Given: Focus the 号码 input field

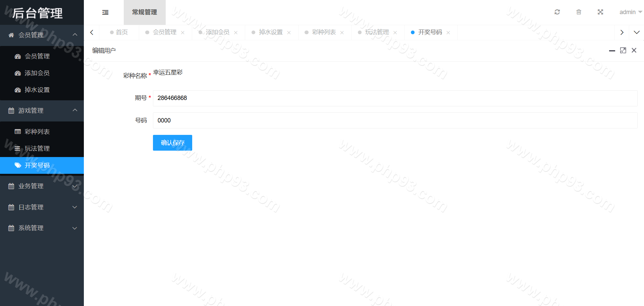Looking at the screenshot, I should click(x=395, y=120).
